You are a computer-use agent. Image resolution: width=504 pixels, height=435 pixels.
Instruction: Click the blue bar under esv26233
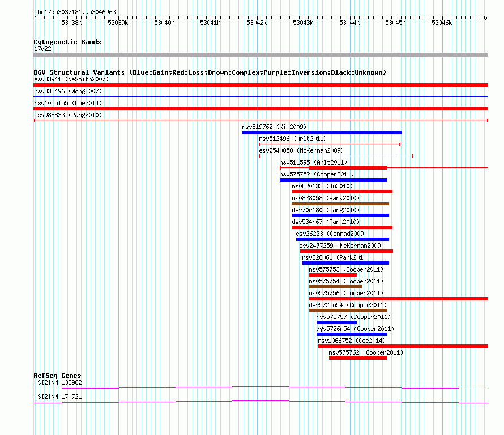343,239
